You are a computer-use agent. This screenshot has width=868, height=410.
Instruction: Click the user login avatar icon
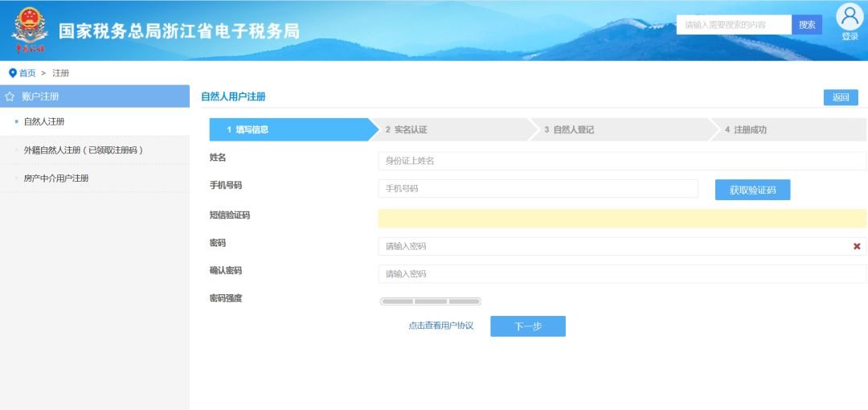pyautogui.click(x=849, y=18)
